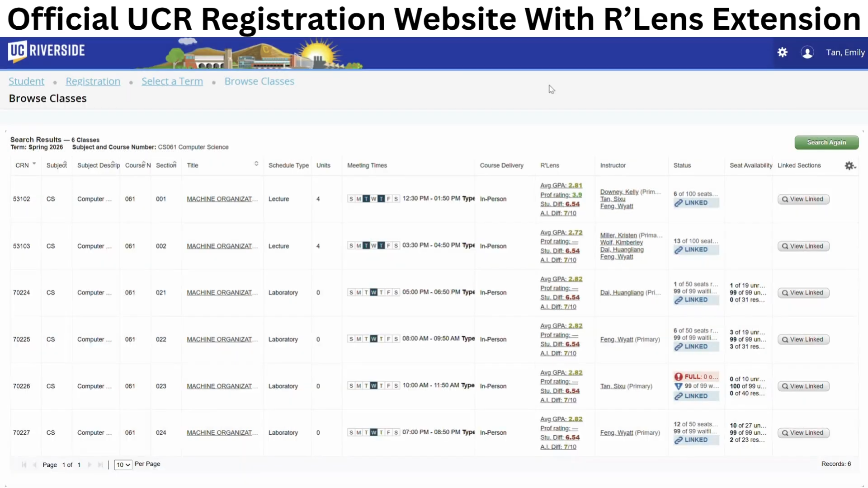
Task: Sort by Section column header
Action: coord(166,165)
